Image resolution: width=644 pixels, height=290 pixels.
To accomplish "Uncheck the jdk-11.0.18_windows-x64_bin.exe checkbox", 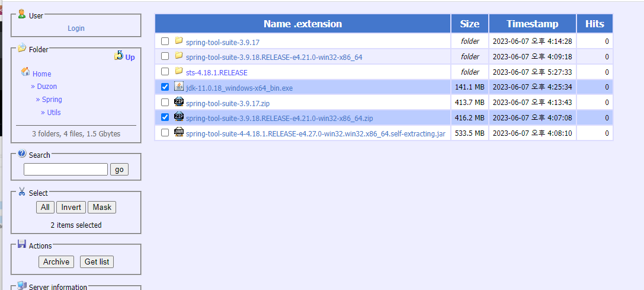I will pos(165,87).
